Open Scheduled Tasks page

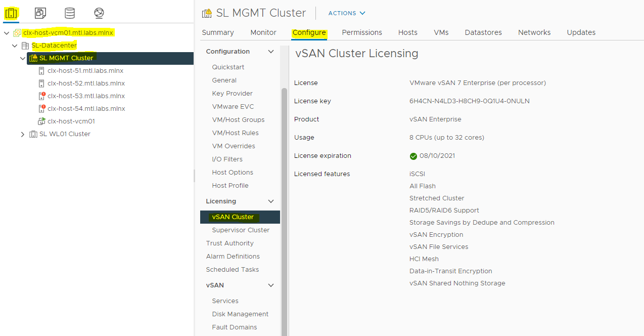(233, 270)
